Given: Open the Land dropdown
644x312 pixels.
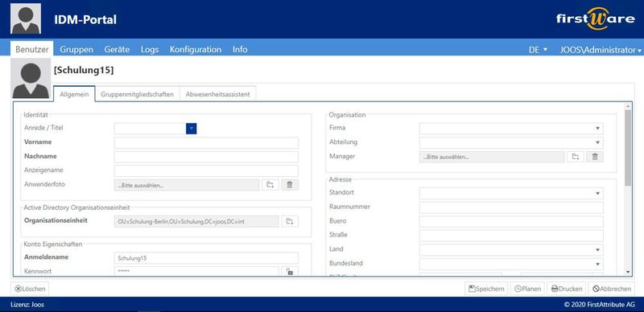Looking at the screenshot, I should point(597,249).
